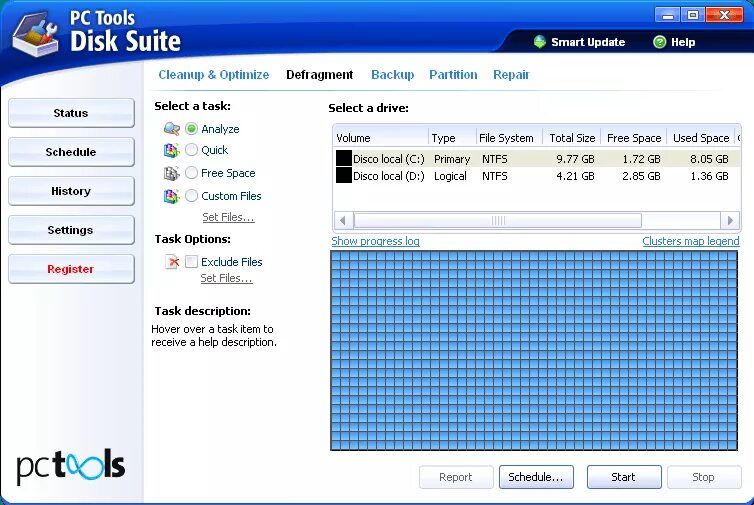The width and height of the screenshot is (754, 505).
Task: Click the pctools logo at bottom left
Action: click(71, 466)
